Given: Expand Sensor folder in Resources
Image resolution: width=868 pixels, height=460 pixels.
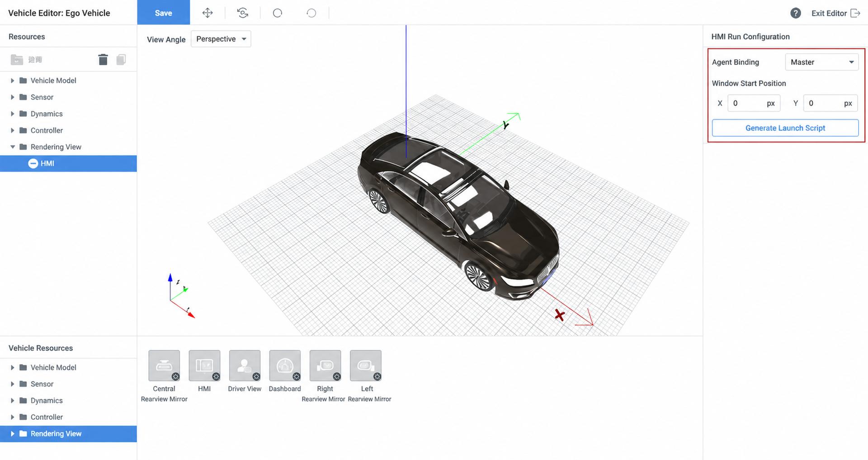Looking at the screenshot, I should [x=13, y=97].
